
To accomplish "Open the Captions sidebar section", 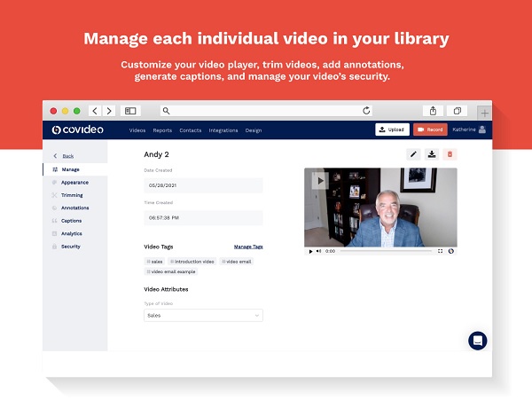I will pyautogui.click(x=71, y=220).
